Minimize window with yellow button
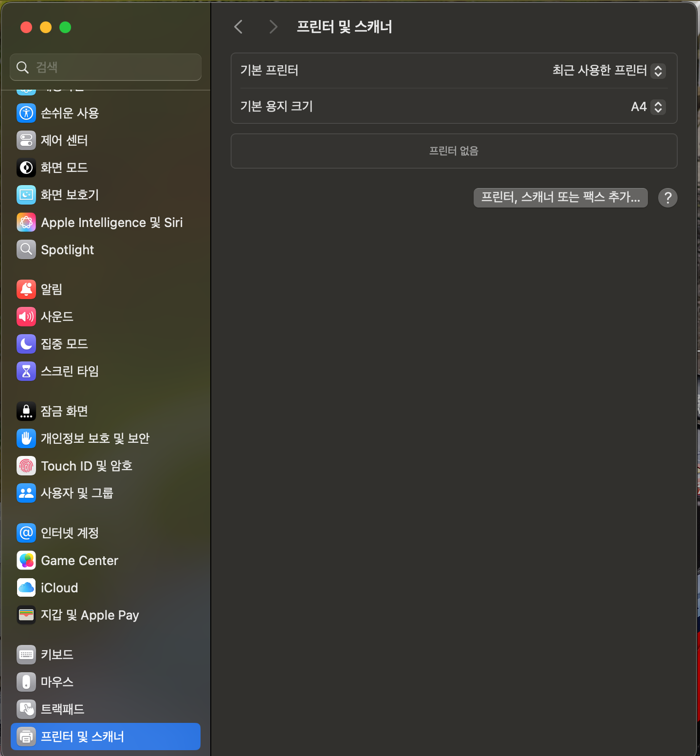 pyautogui.click(x=46, y=27)
